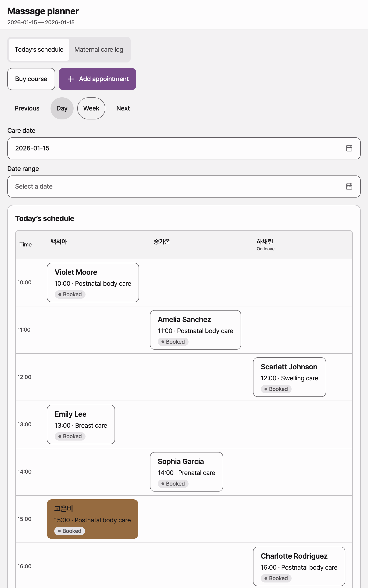Viewport: 368px width, 588px height.
Task: Click Booked badge on 고은비 card
Action: point(70,531)
